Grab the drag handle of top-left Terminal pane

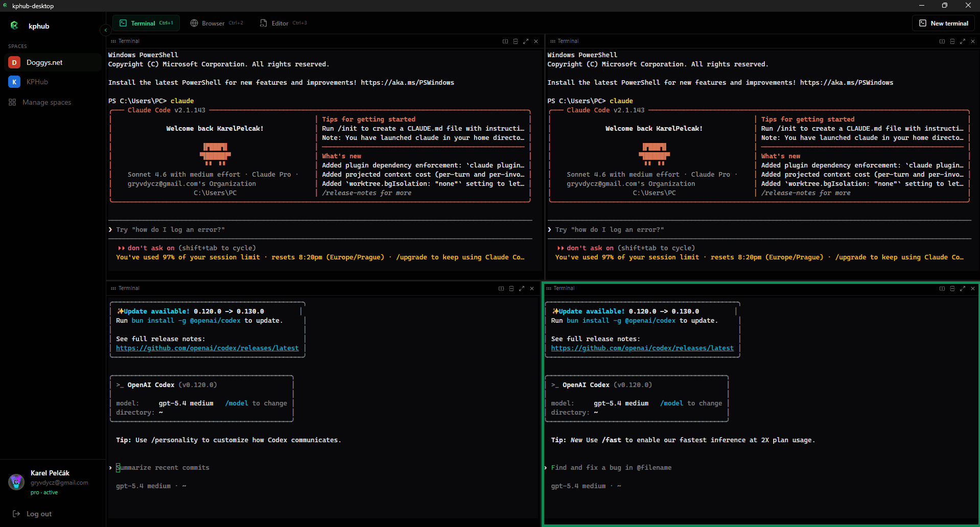[x=113, y=41]
